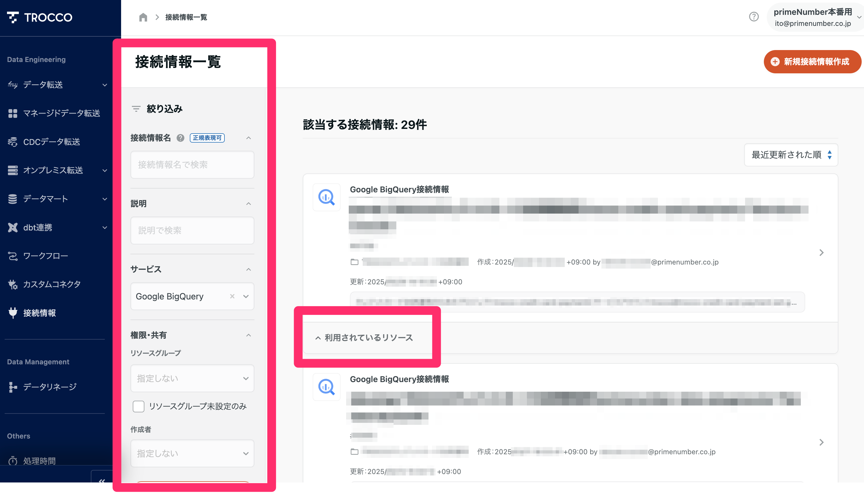Select the CDCデータ転送 sidebar icon

coord(13,142)
